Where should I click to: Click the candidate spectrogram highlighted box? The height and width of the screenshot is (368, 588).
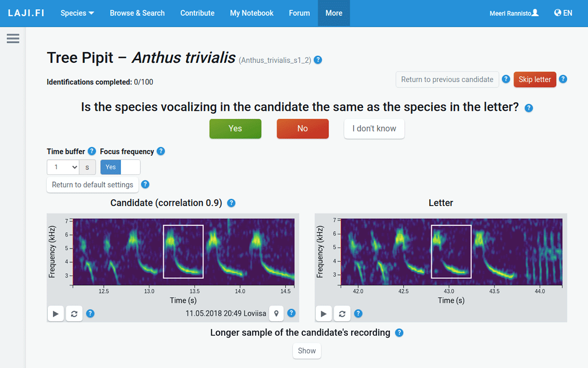click(x=183, y=252)
